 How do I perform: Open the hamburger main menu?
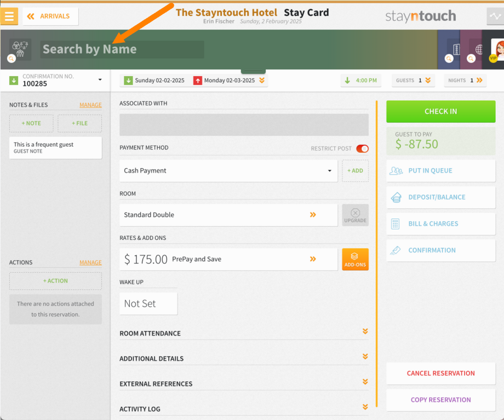click(9, 16)
